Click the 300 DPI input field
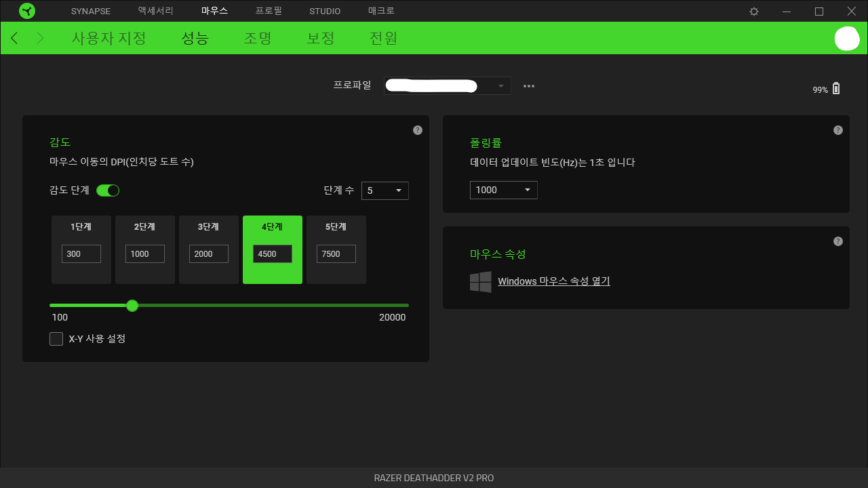 (81, 253)
